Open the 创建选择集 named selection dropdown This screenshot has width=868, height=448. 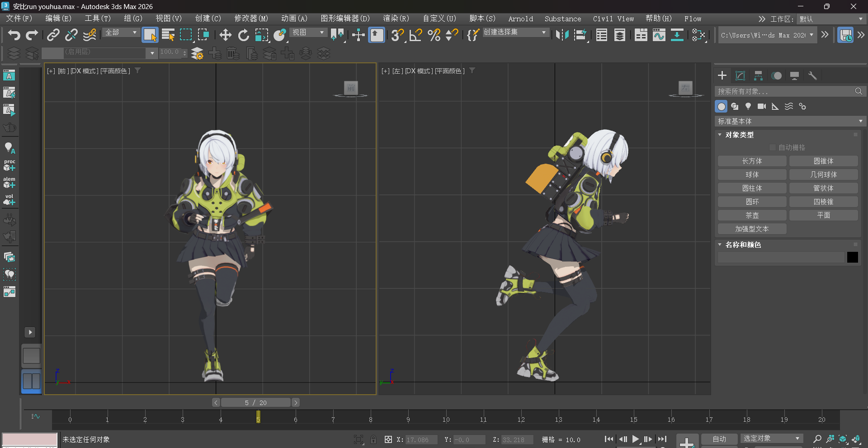tap(516, 33)
